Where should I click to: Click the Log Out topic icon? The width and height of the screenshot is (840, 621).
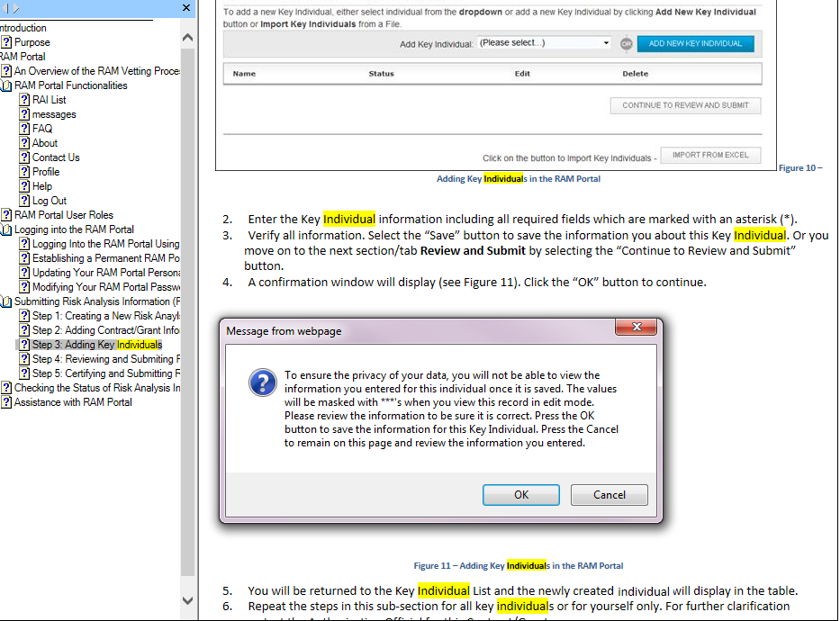[x=24, y=202]
